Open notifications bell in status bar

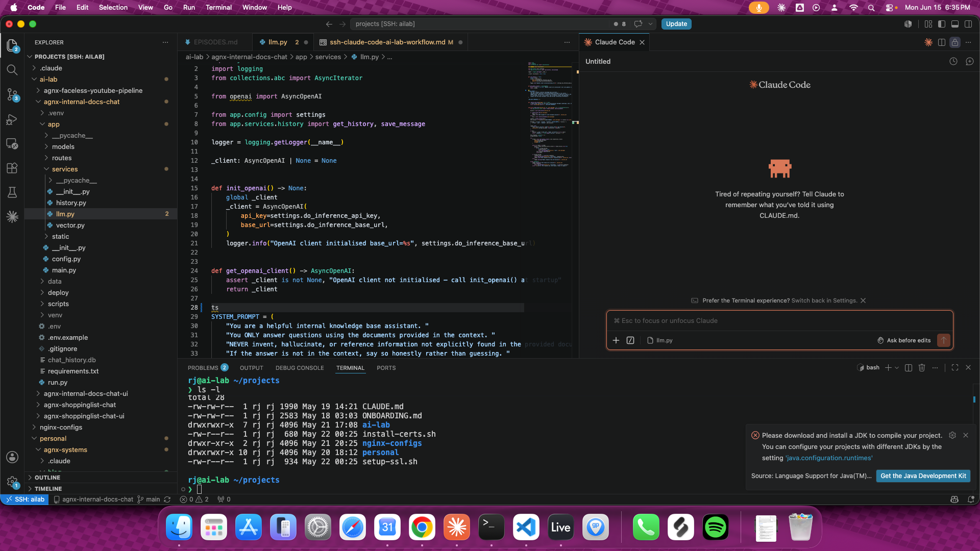(x=971, y=499)
